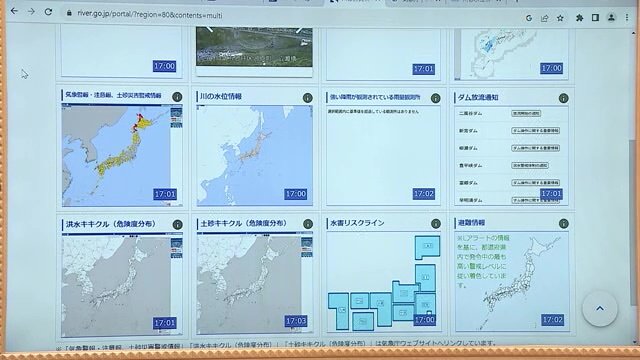Select 二風谷ダム row in dam list
Viewport: 640px width, 360px height.
tap(511, 113)
